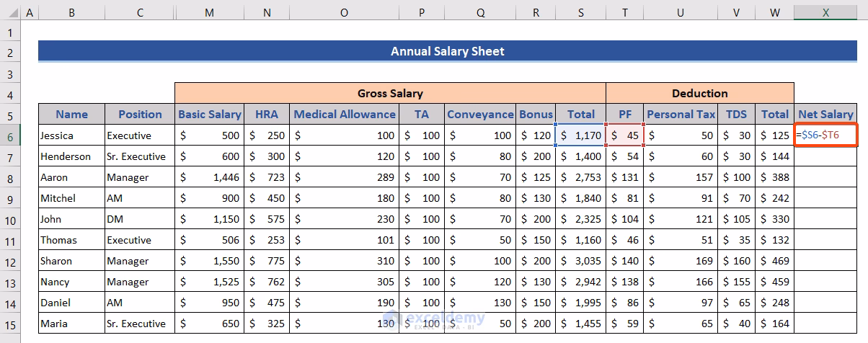This screenshot has width=868, height=343.
Task: Select the Henderson name cell
Action: coord(71,156)
